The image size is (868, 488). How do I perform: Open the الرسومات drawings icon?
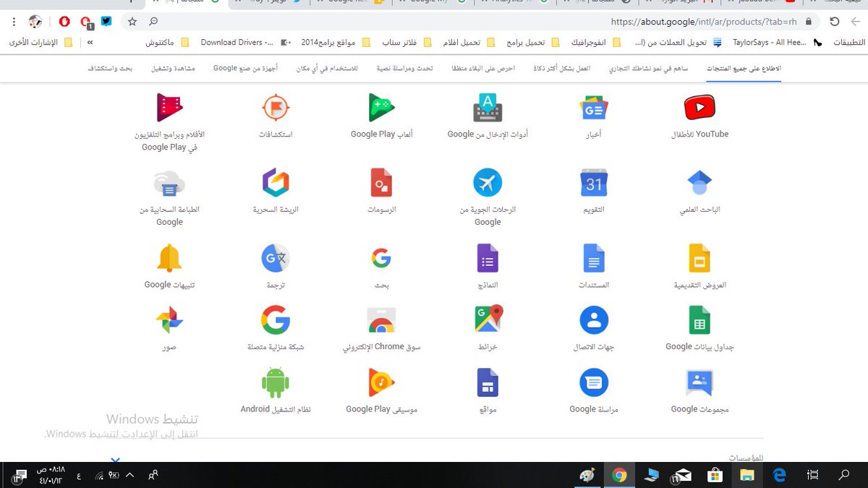pyautogui.click(x=382, y=183)
